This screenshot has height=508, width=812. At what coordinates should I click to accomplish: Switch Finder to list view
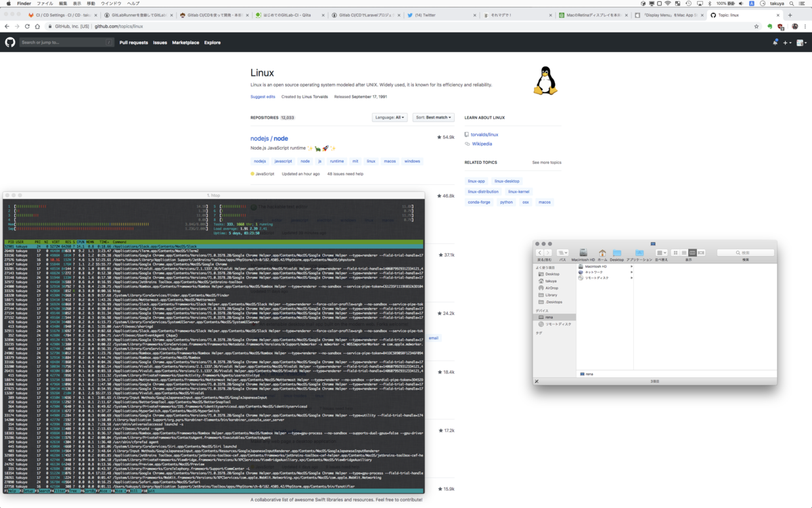(684, 253)
